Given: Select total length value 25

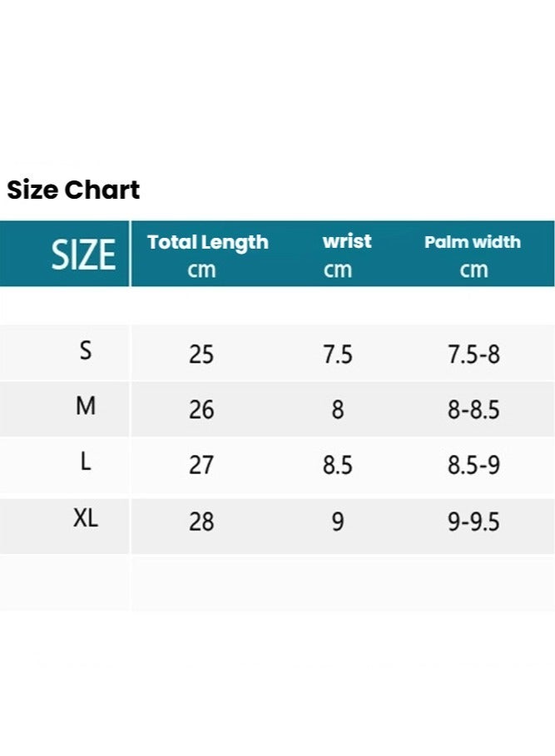Looking at the screenshot, I should [x=201, y=355].
